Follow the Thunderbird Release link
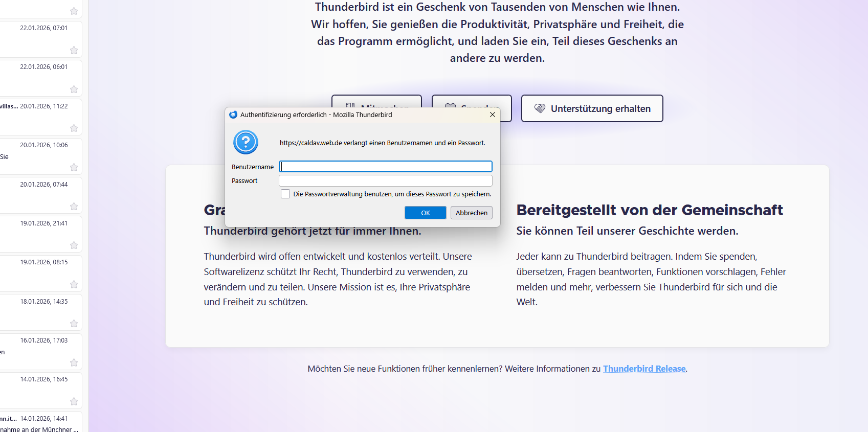 tap(644, 369)
